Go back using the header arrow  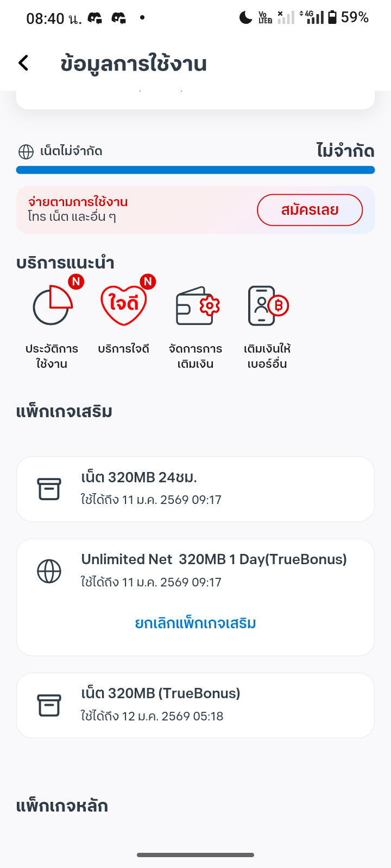23,63
